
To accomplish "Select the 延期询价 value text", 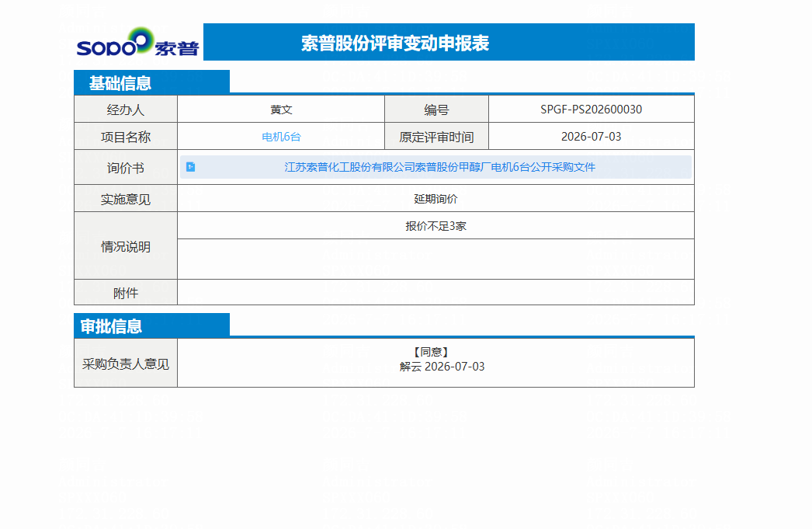I will (x=436, y=199).
